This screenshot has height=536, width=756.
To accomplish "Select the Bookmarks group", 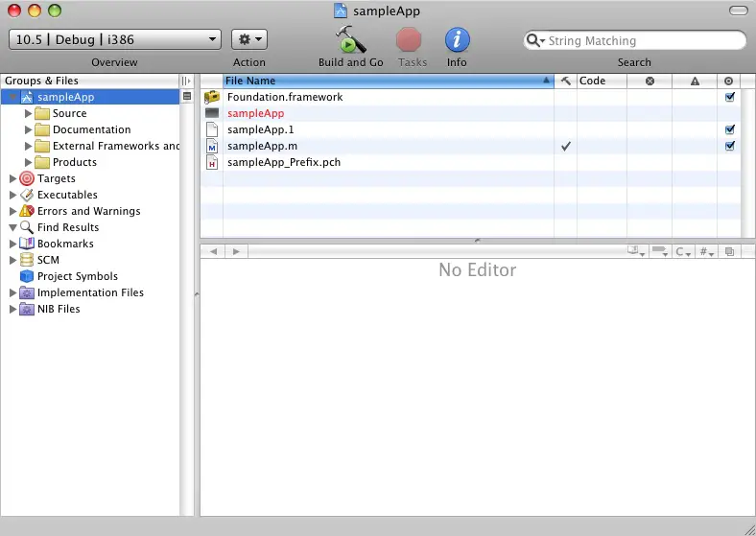I will point(65,244).
